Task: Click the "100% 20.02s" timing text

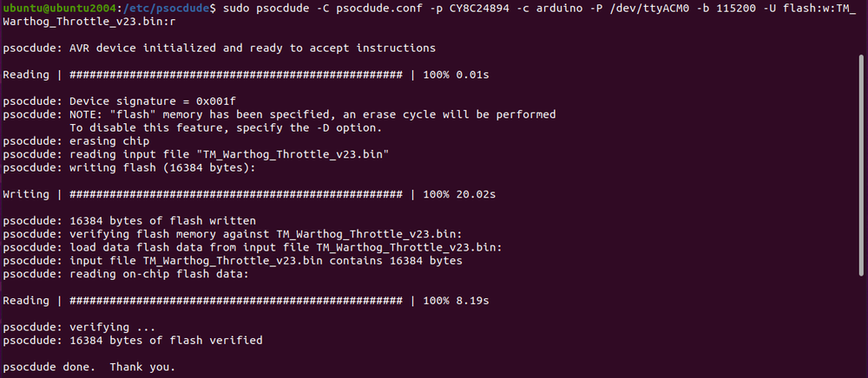Action: [x=458, y=194]
